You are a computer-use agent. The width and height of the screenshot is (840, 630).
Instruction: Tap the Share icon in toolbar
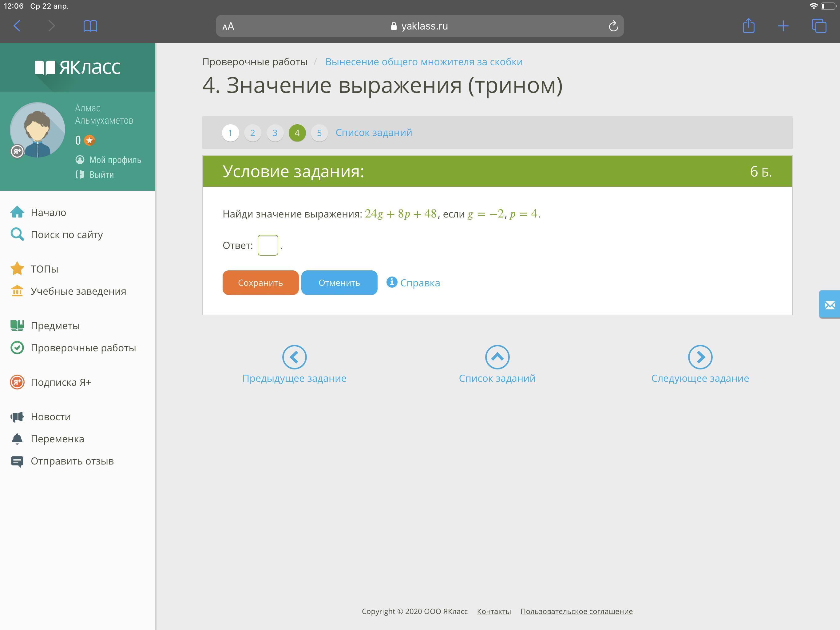pos(748,26)
